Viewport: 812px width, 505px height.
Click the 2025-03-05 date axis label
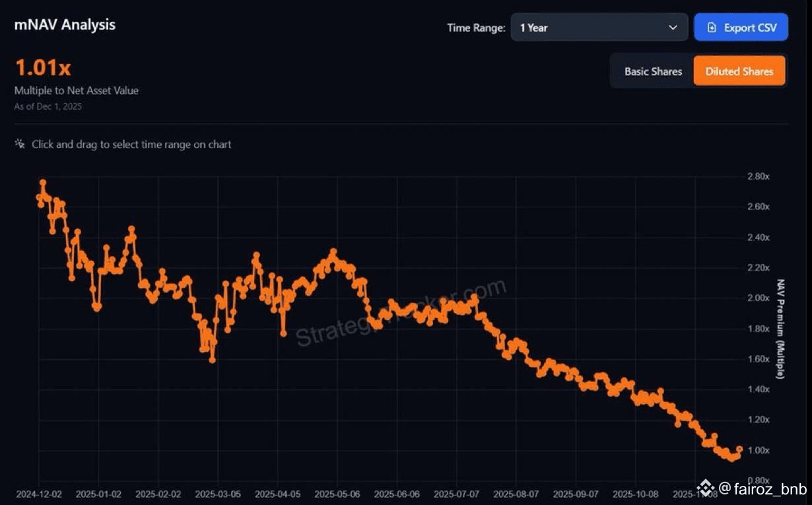point(217,494)
